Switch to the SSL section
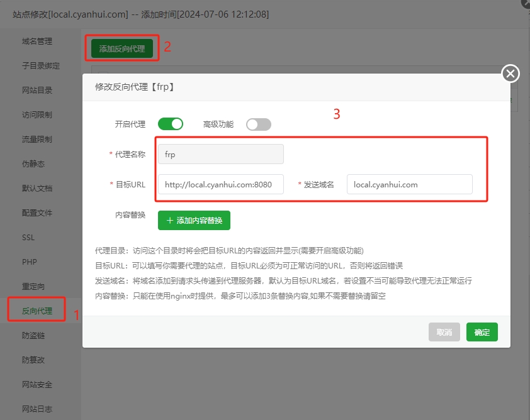This screenshot has width=530, height=420. coord(28,237)
